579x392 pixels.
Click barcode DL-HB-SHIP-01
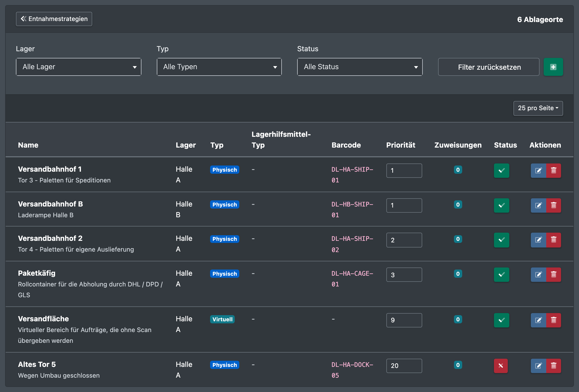coord(352,210)
